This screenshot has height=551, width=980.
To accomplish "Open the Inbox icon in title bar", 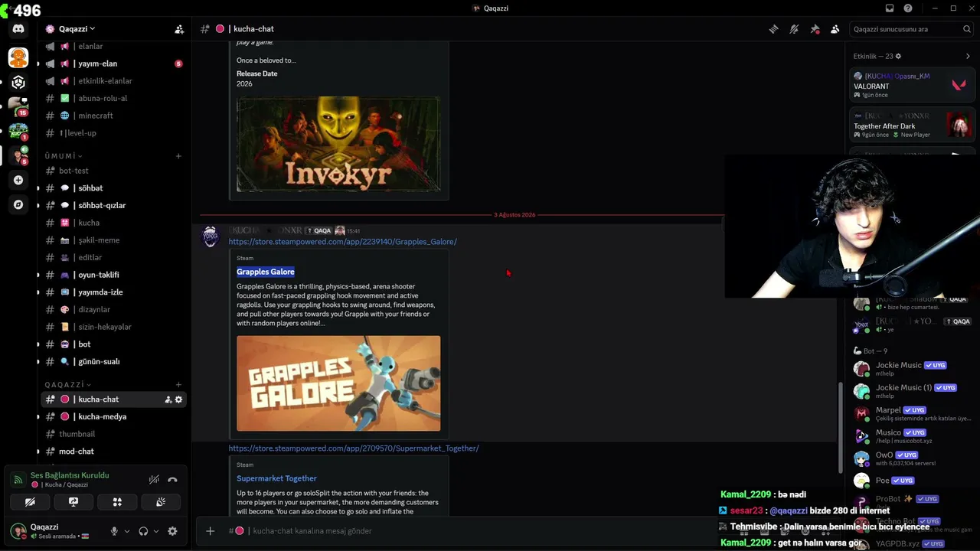I will [x=890, y=8].
